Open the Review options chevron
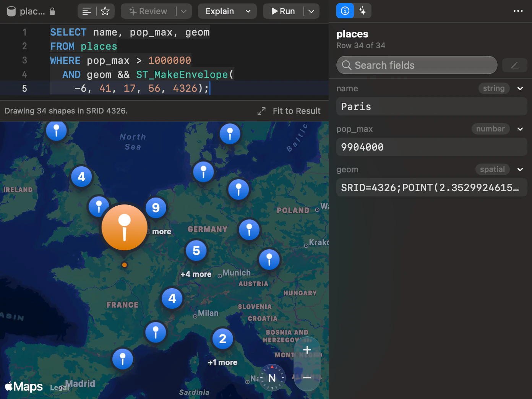Screen dimensions: 532x399 point(183,11)
